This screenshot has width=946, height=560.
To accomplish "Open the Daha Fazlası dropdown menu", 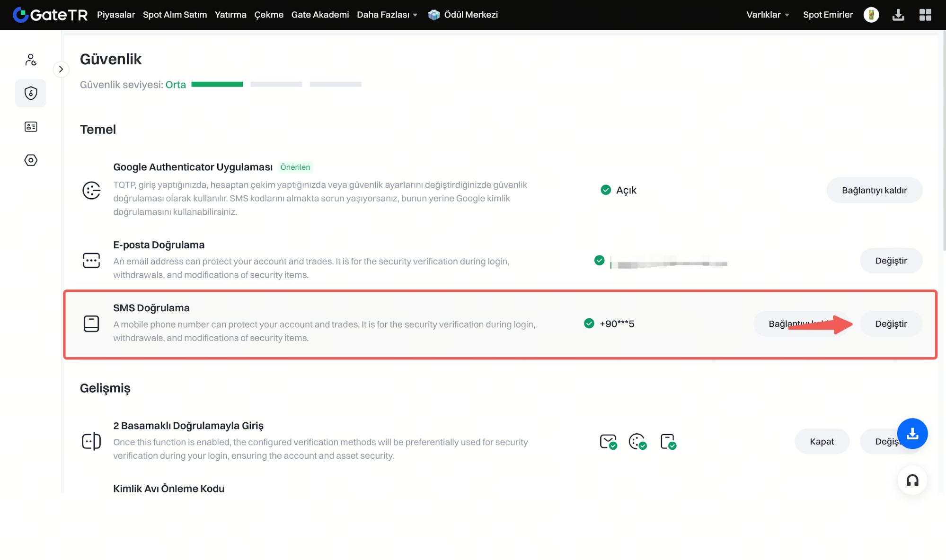I will [387, 15].
